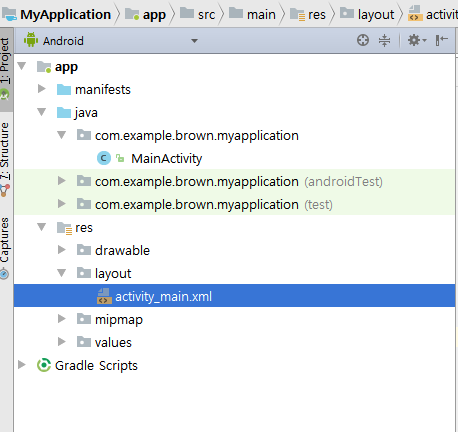Click the java folder icon
Image resolution: width=458 pixels, height=432 pixels.
coord(64,113)
